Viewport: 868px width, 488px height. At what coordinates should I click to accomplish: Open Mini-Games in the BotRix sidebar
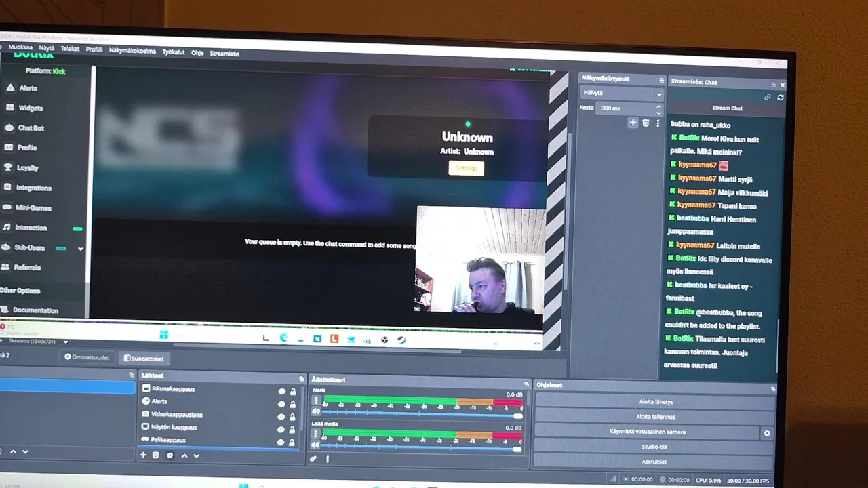[x=33, y=207]
